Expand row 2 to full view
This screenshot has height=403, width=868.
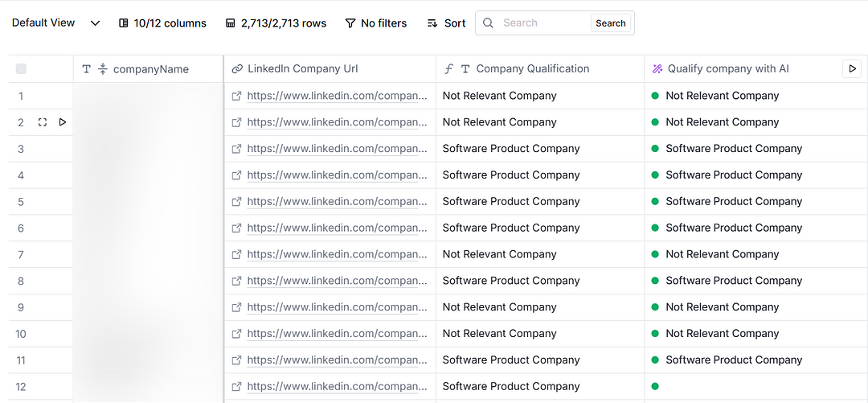[43, 122]
